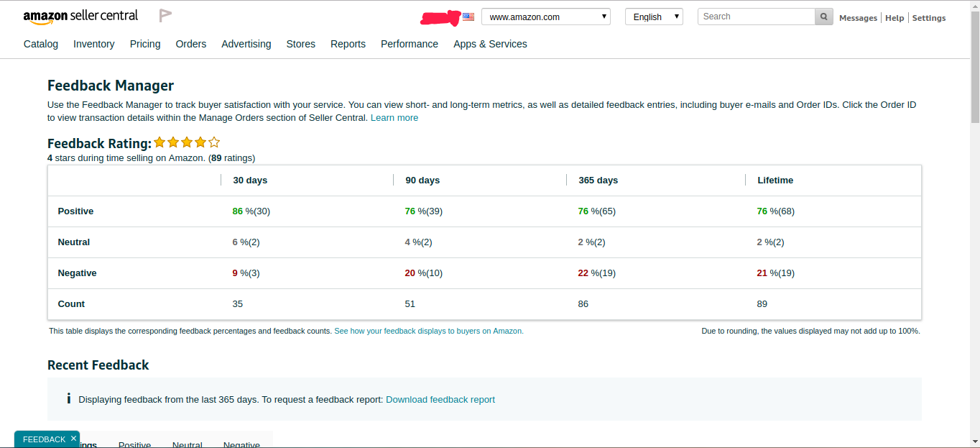This screenshot has width=980, height=448.
Task: Close the Feedback tab with the X
Action: pos(73,439)
